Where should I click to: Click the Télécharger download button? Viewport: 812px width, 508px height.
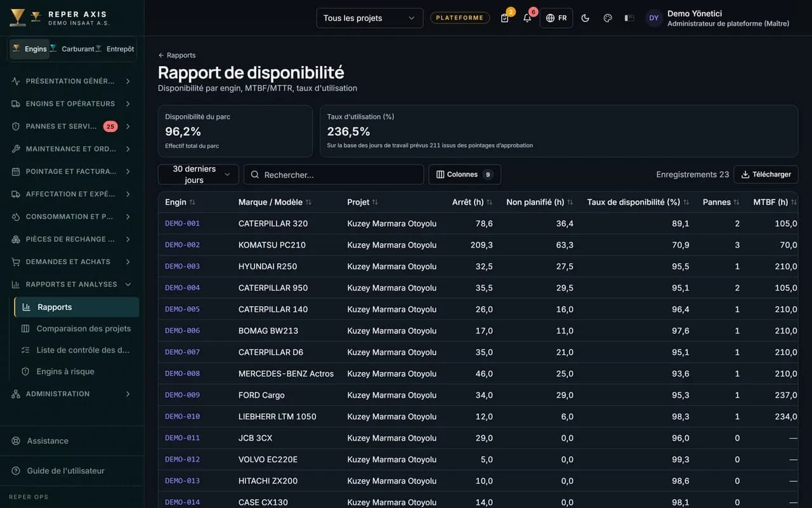[766, 175]
